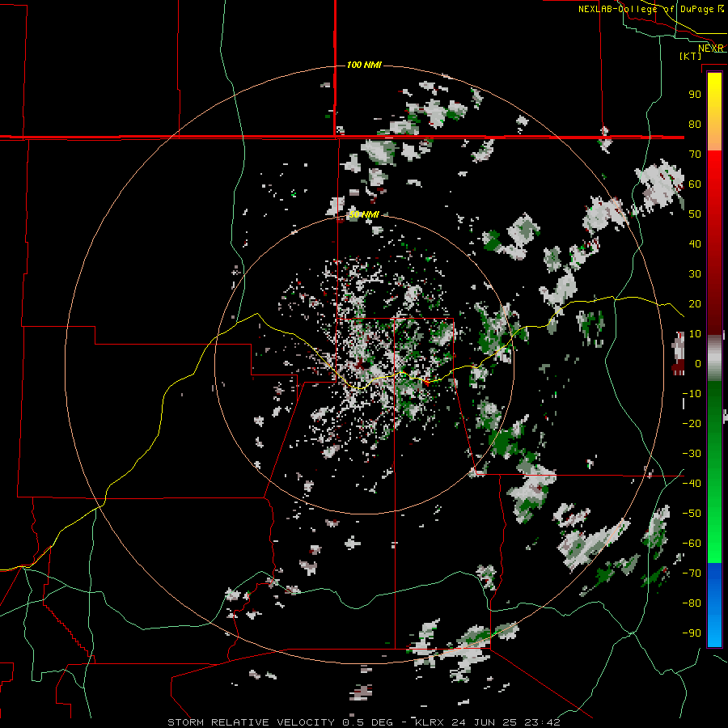Select the 60 value on velocity scale
728x728 pixels.
point(695,184)
